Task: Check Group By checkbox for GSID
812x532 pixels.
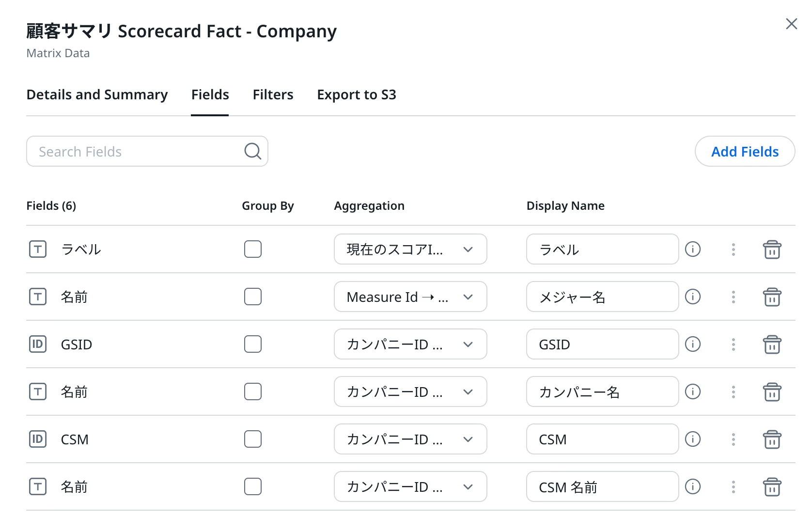Action: (253, 344)
